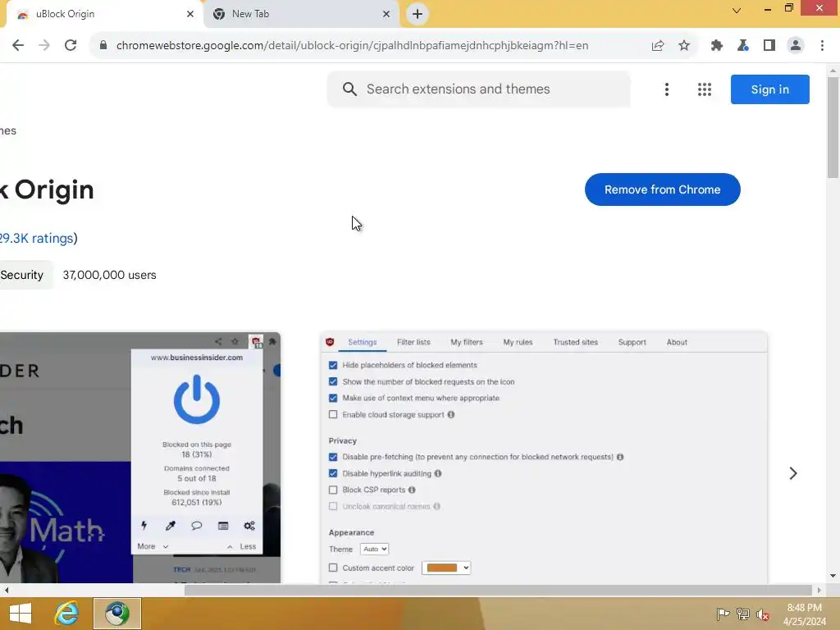Collapse with Less in popup screenshot
The width and height of the screenshot is (840, 630).
(241, 546)
